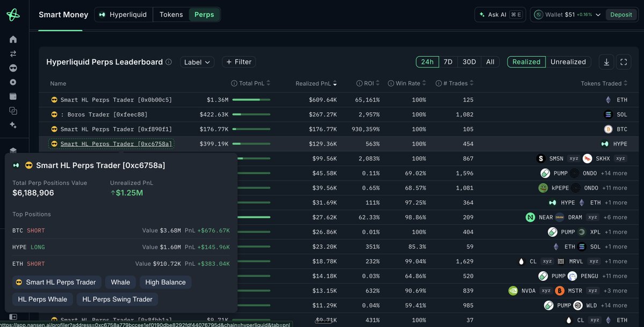The width and height of the screenshot is (644, 327).
Task: Click the High Balance label chip
Action: coord(165,282)
